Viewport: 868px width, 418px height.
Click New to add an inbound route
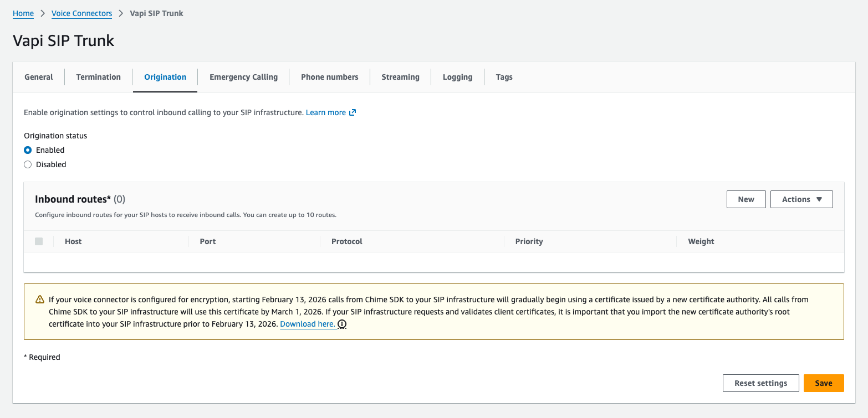point(746,199)
